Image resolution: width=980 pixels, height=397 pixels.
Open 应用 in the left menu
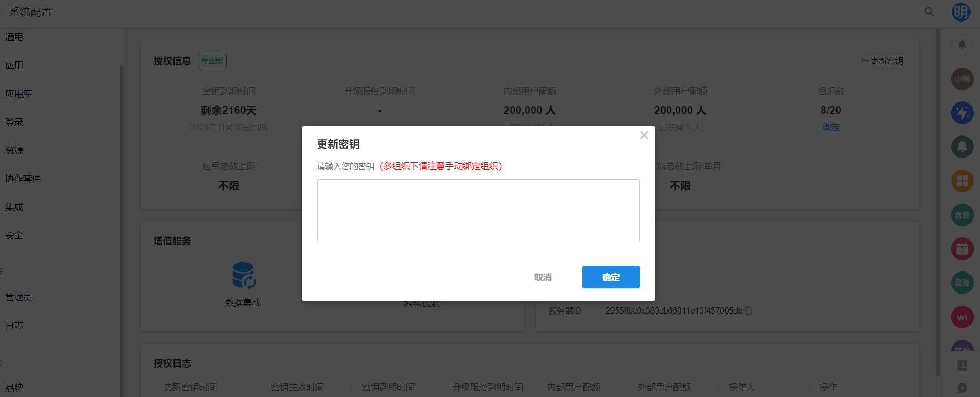pos(14,66)
